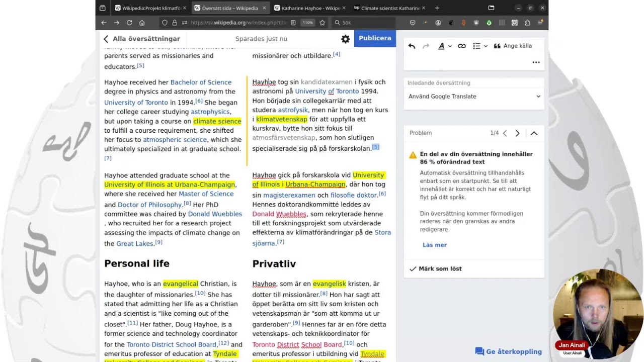Click the magisterexamen link in translation
Screen dimensions: 644x362
tap(289, 195)
